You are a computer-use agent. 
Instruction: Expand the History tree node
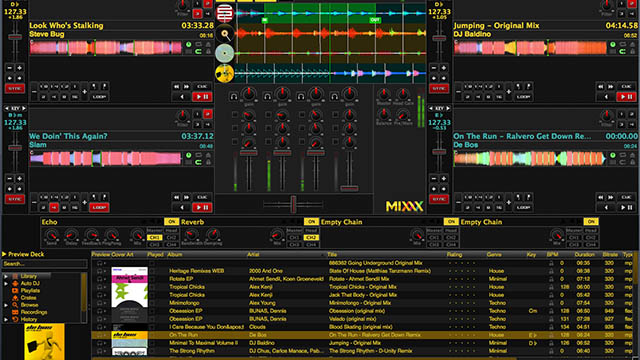(6, 320)
